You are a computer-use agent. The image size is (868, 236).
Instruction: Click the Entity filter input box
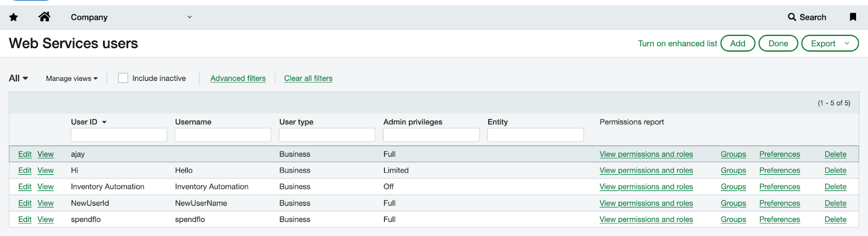[x=535, y=135]
